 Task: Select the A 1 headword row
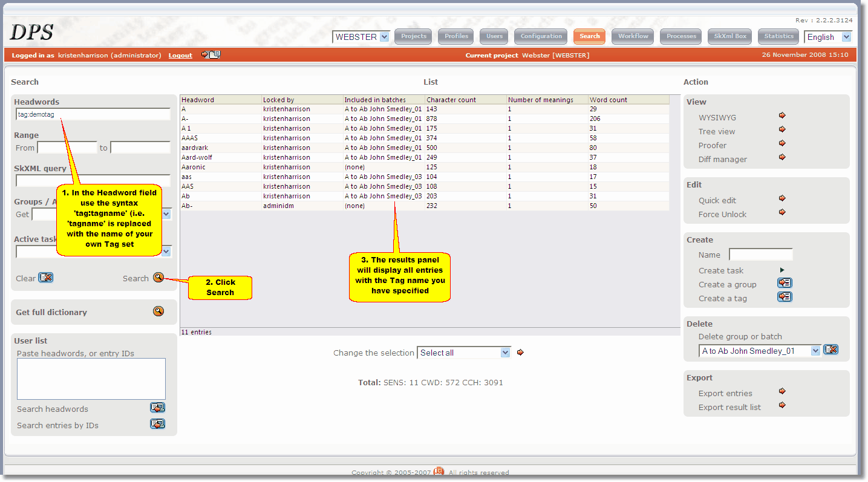(425, 128)
